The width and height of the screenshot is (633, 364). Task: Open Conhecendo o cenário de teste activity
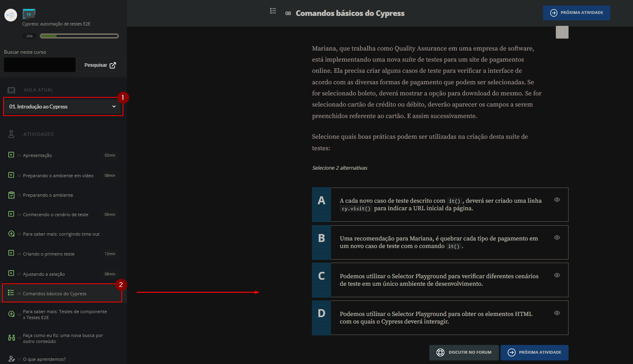point(56,215)
